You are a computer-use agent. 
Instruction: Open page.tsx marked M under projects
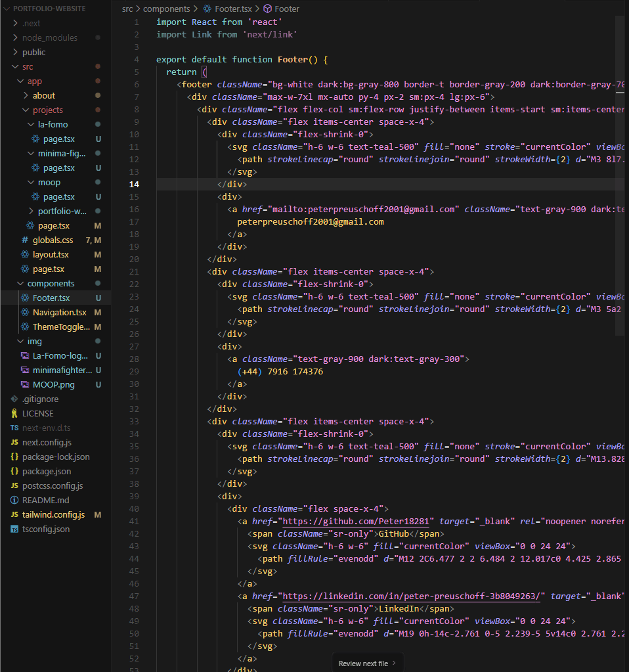(54, 225)
